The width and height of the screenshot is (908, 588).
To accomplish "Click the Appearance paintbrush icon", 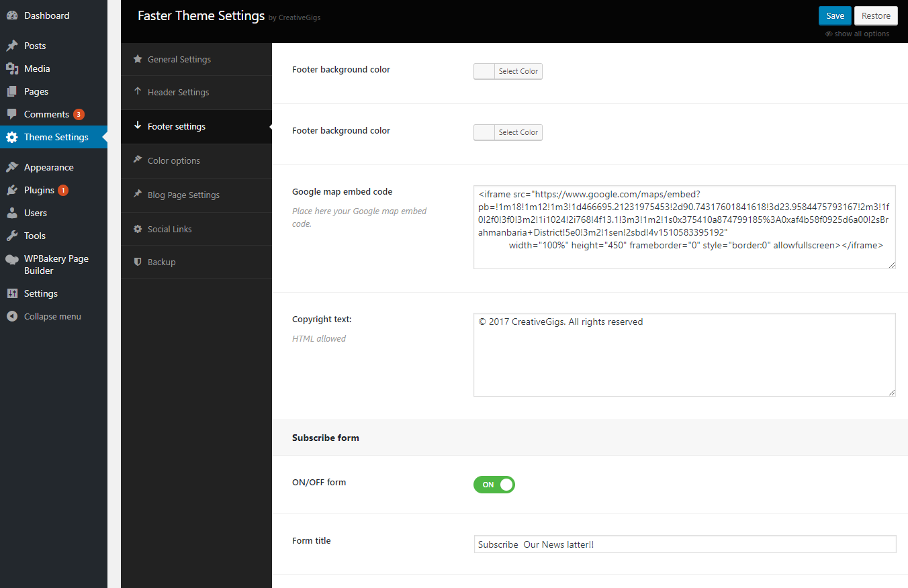I will [12, 167].
